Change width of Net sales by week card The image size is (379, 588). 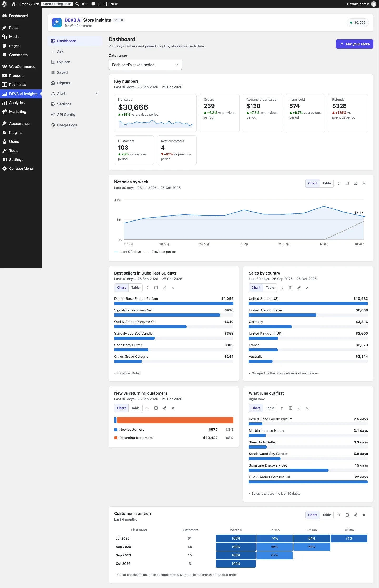[347, 183]
